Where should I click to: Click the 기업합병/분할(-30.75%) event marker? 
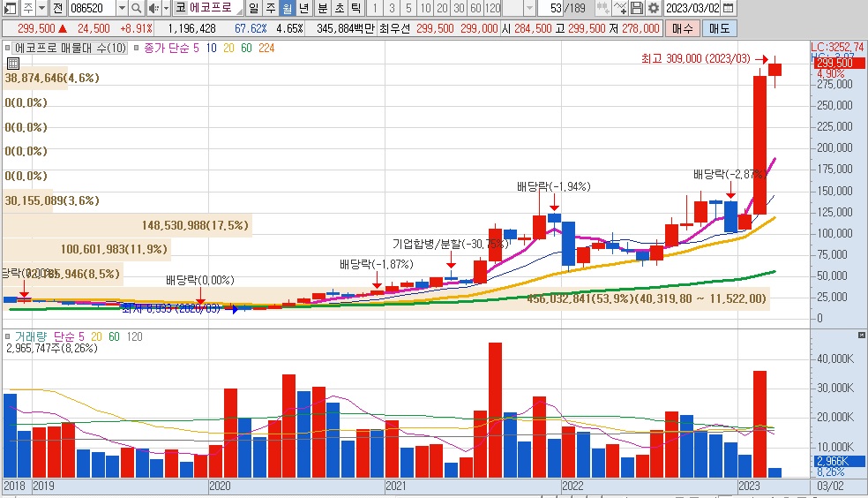450,244
